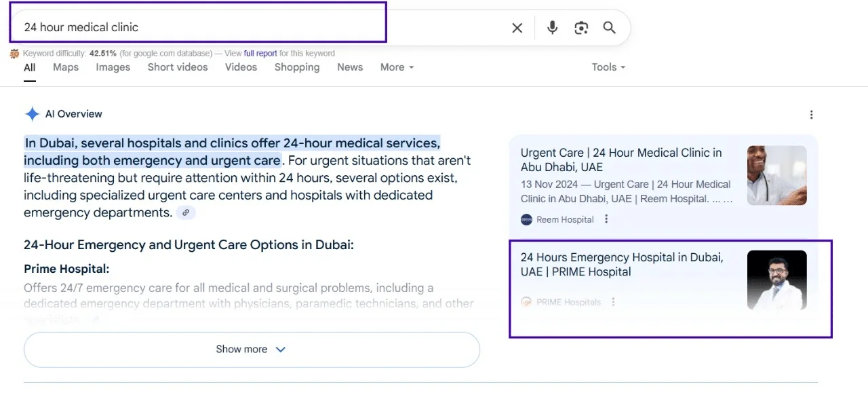Open the full report keyword link
Viewport: 868px width, 393px height.
(260, 54)
